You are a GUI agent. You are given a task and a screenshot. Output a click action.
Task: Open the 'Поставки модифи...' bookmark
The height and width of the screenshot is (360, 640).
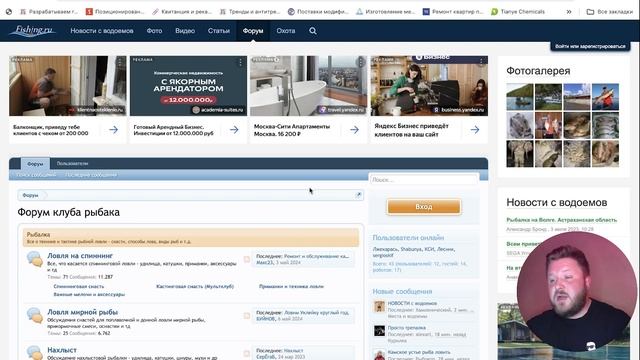[318, 12]
